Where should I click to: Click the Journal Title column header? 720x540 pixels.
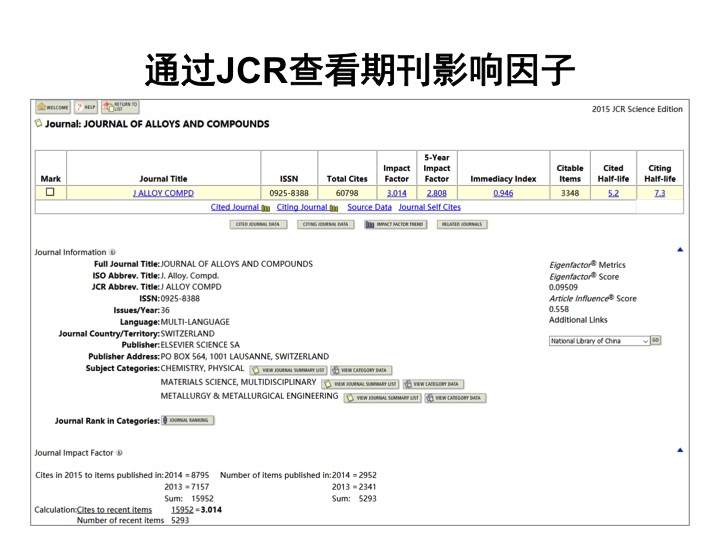tap(163, 179)
